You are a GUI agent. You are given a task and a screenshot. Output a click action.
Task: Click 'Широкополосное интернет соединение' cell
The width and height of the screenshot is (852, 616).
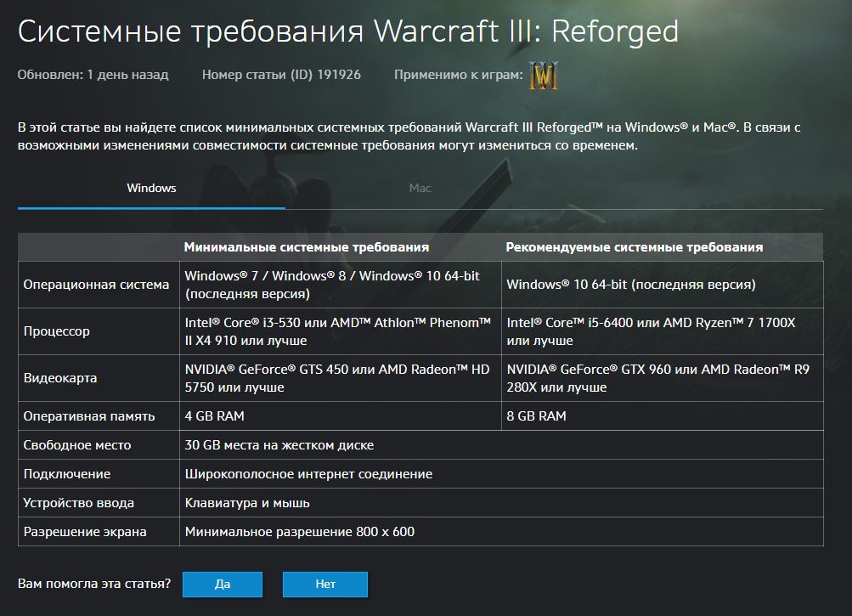coord(501,473)
